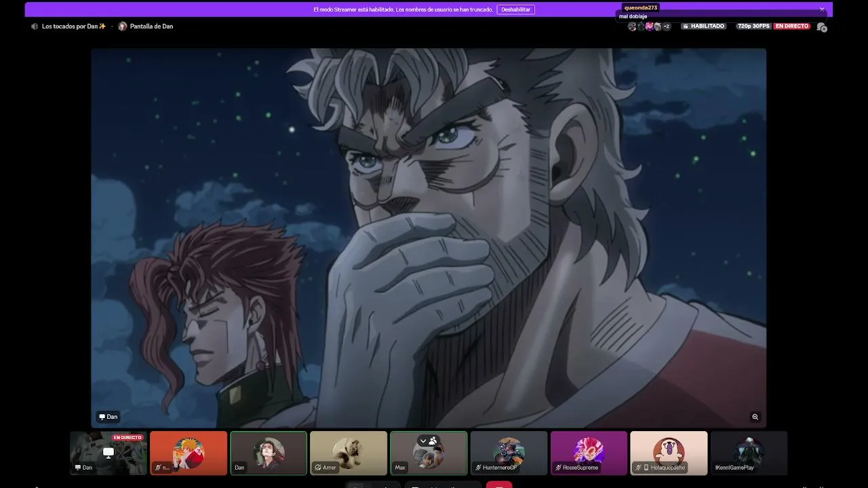
Task: Select HunterneroOP's participant tile
Action: (509, 453)
